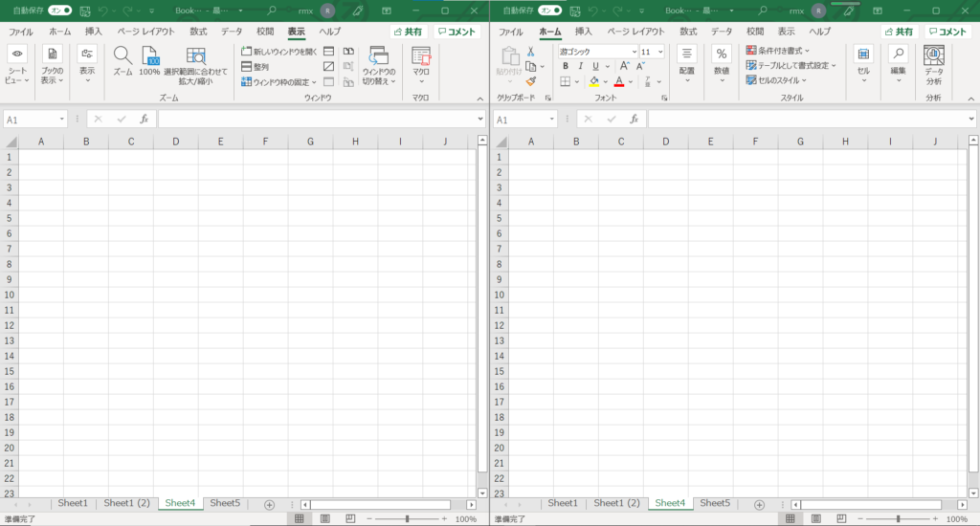Click the Switch Windows icon

[378, 56]
